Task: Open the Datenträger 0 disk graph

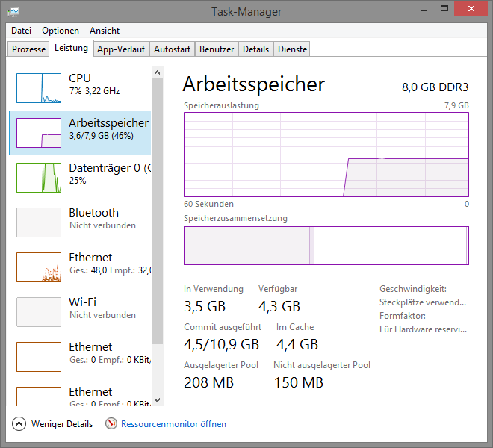Action: click(39, 177)
